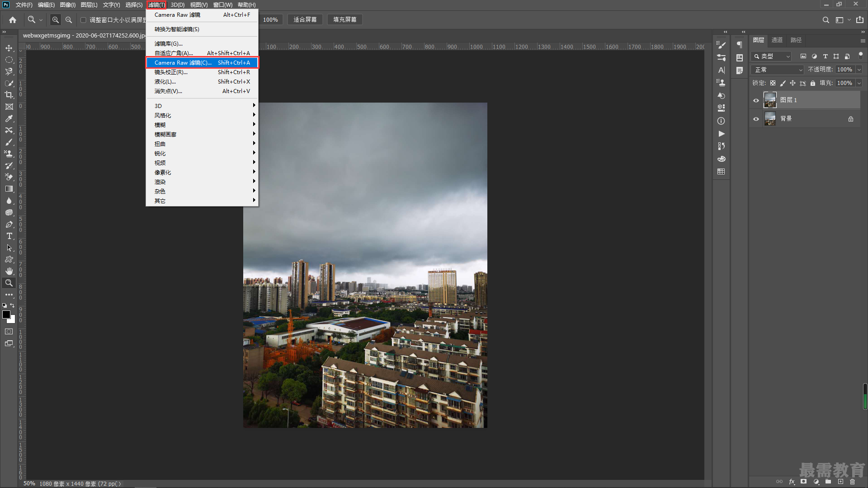Open blend mode 正常 dropdown

tap(778, 70)
